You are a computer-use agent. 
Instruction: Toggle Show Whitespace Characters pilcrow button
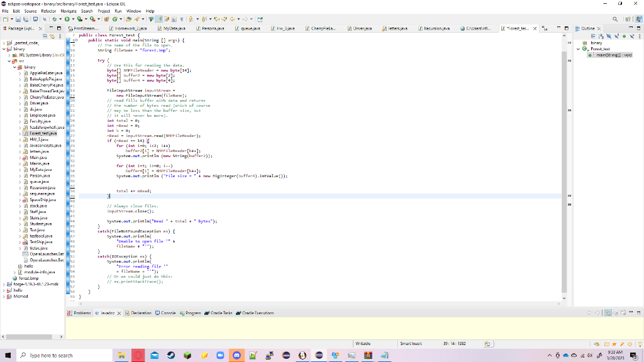pyautogui.click(x=181, y=19)
